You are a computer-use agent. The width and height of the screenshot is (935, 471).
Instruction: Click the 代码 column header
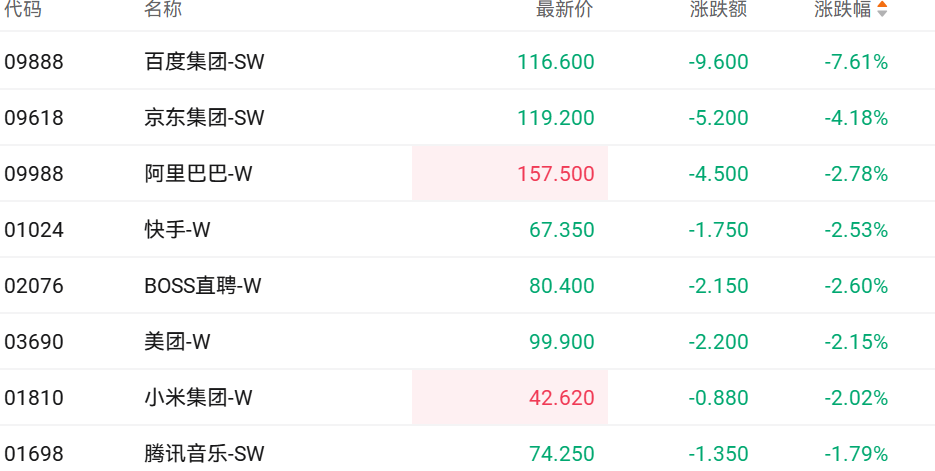coord(23,10)
